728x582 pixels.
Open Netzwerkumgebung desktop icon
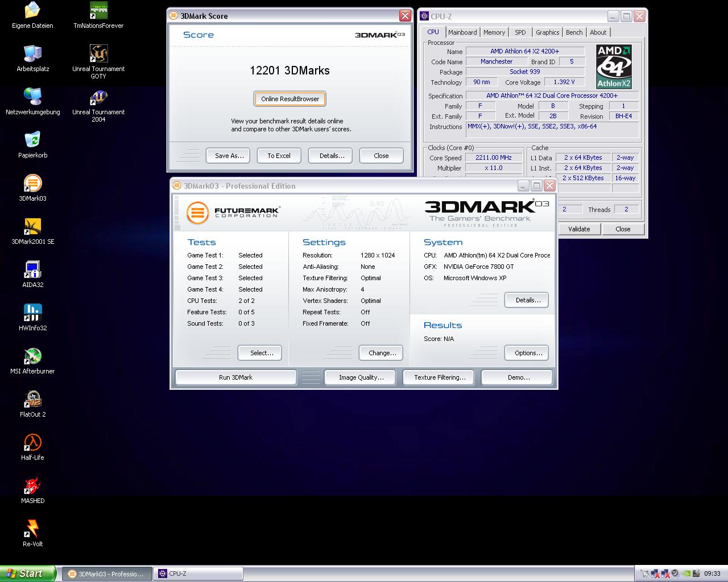click(32, 102)
